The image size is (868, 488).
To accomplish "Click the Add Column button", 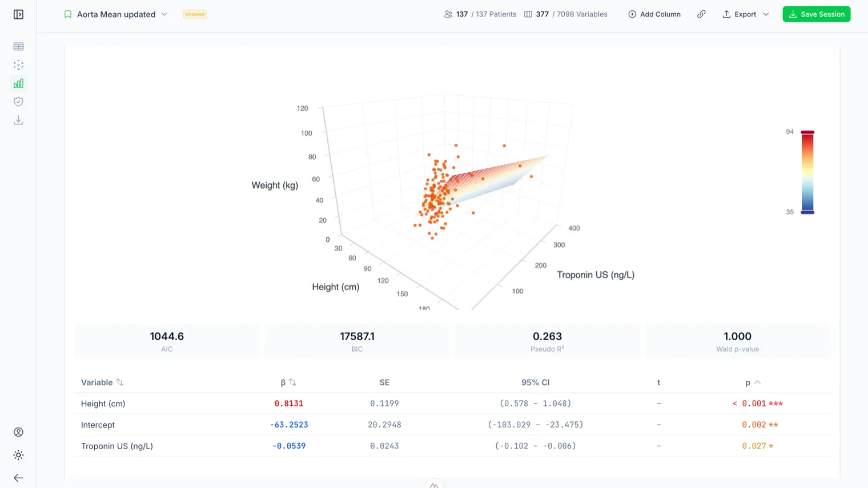I will click(654, 14).
